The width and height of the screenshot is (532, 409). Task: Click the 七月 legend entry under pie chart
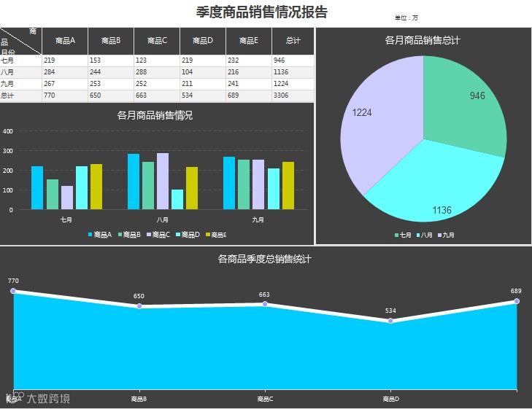tap(403, 235)
